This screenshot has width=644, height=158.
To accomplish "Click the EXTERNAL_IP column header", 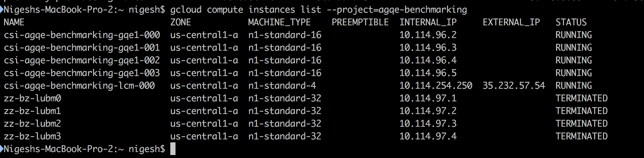I will (511, 22).
